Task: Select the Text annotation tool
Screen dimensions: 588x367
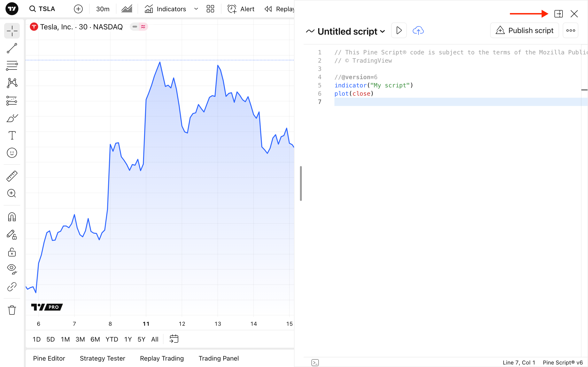Action: coord(12,135)
